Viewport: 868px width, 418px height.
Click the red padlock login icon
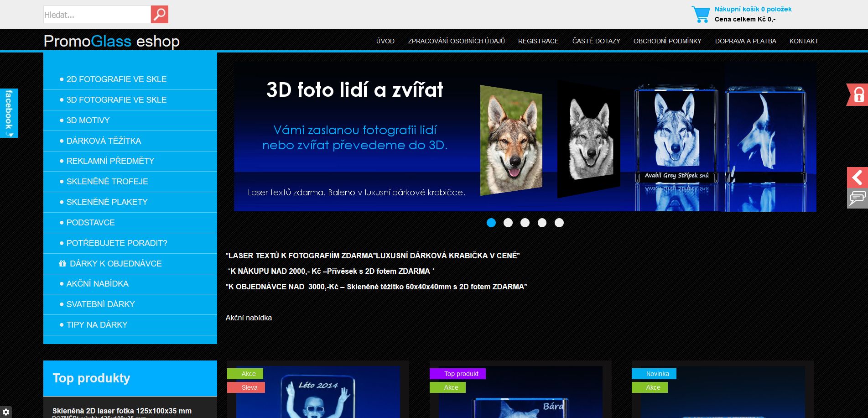point(858,94)
